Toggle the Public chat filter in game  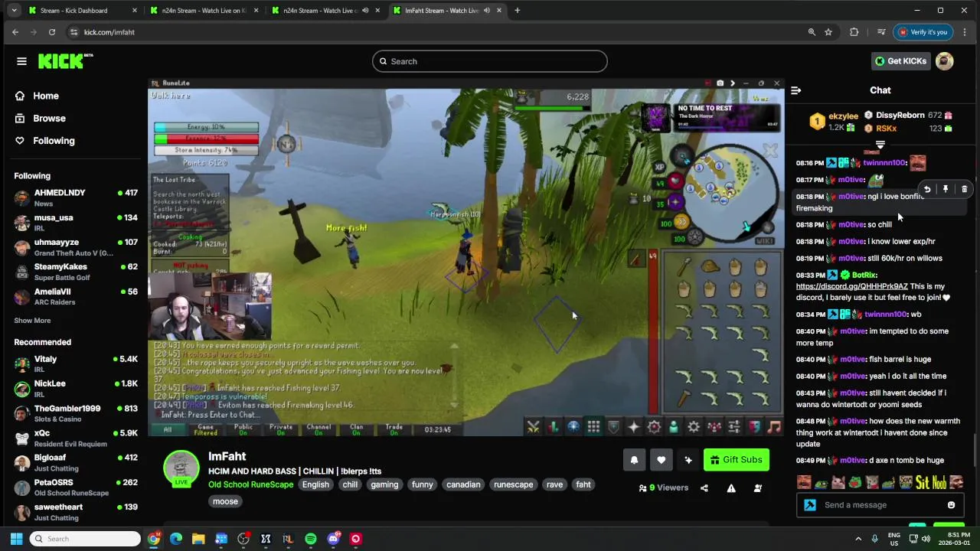(x=243, y=429)
